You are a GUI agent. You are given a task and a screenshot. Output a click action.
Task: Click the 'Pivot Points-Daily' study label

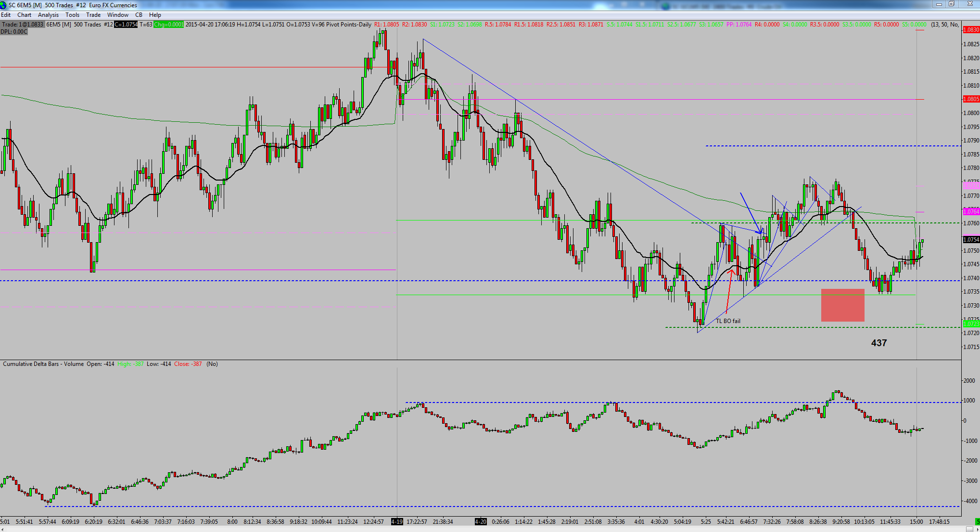[x=349, y=25]
